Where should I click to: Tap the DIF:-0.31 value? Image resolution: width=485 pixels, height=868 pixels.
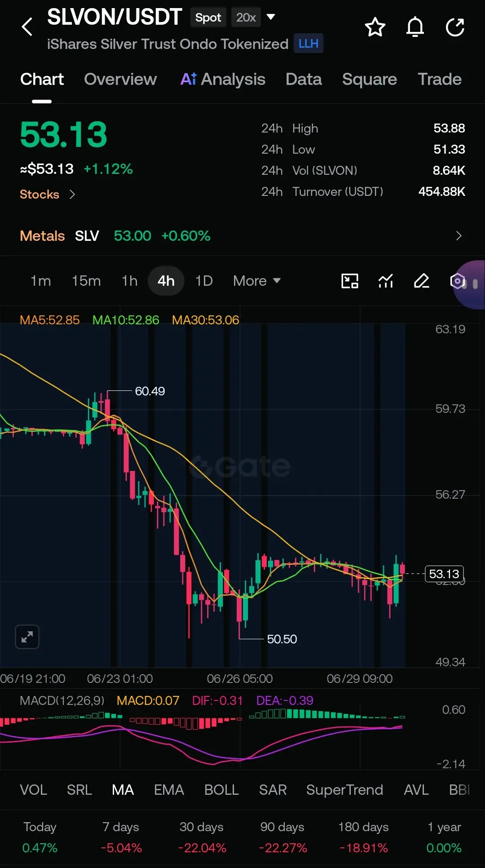(x=217, y=700)
